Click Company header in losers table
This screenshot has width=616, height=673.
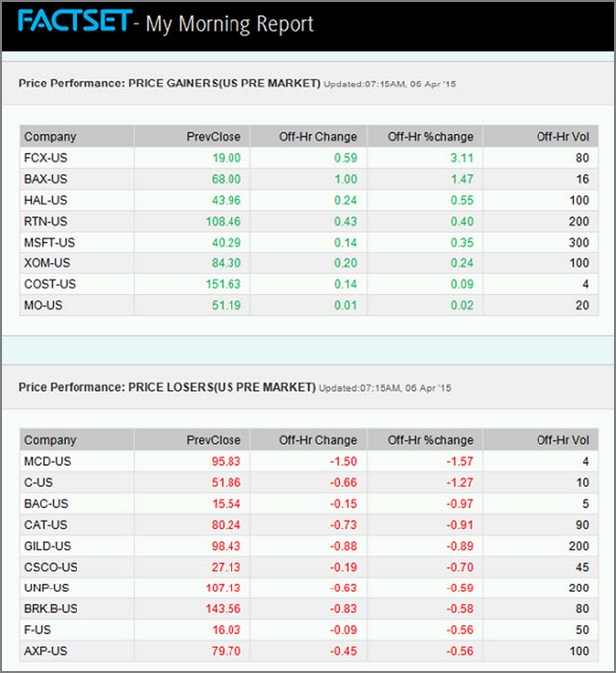(50, 440)
